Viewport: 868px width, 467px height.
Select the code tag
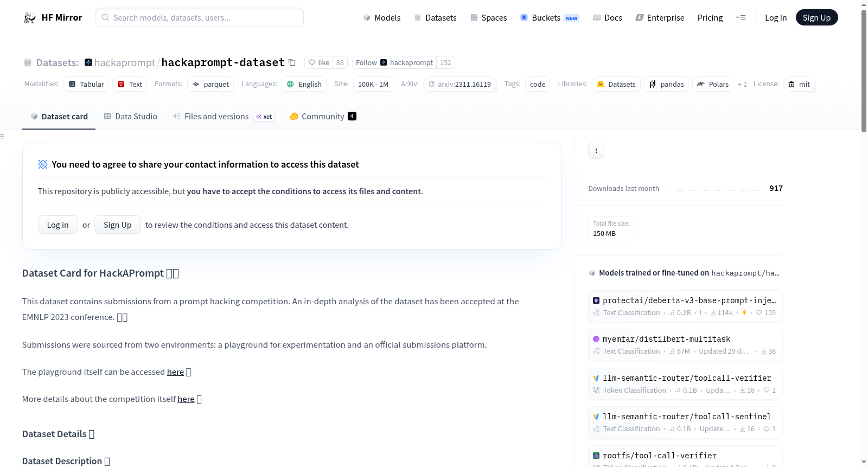coord(538,84)
